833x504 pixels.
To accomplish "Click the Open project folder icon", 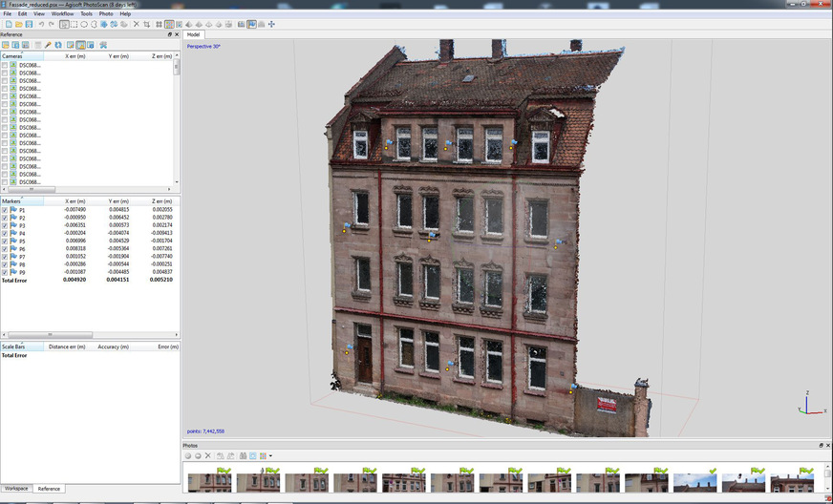I will click(x=17, y=24).
